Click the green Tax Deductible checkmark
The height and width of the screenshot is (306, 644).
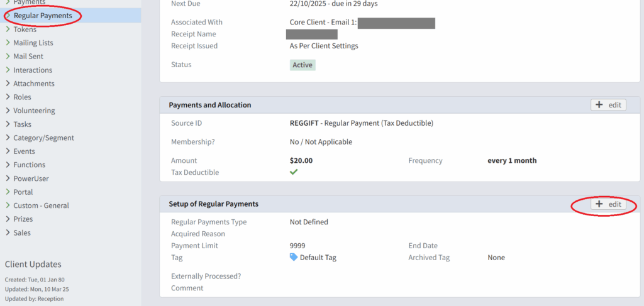pos(294,172)
